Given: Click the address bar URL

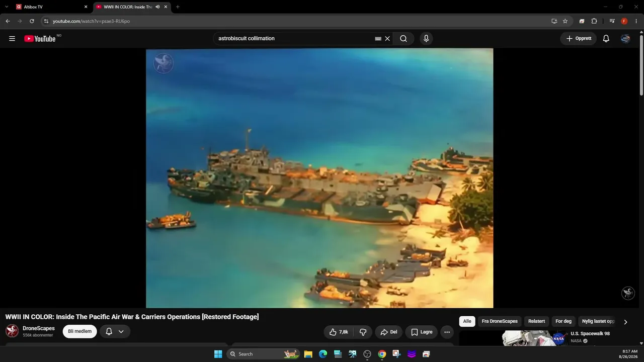Looking at the screenshot, I should click(91, 21).
